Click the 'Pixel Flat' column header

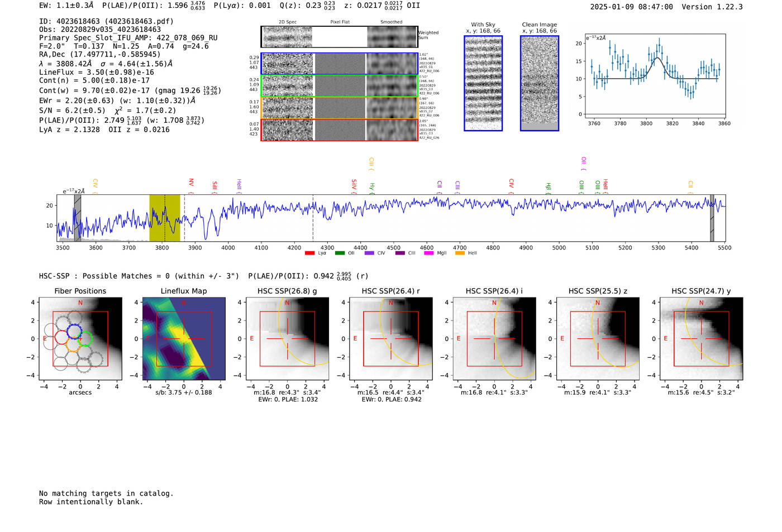point(340,22)
